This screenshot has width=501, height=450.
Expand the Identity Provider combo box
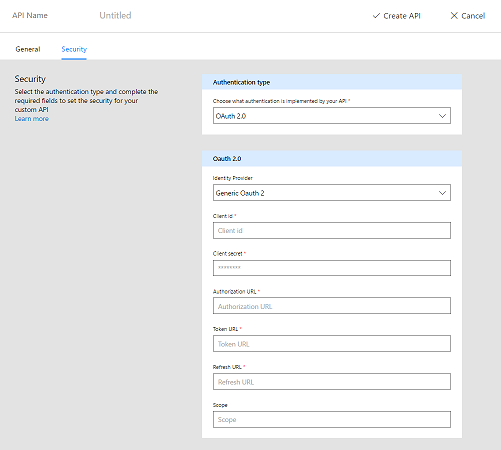coord(332,193)
